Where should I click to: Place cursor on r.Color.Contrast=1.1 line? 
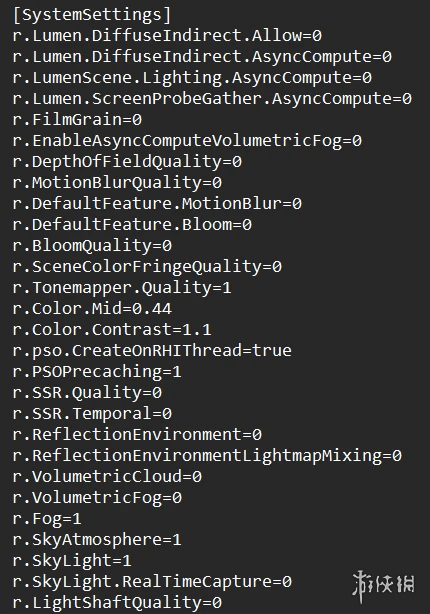pos(112,330)
